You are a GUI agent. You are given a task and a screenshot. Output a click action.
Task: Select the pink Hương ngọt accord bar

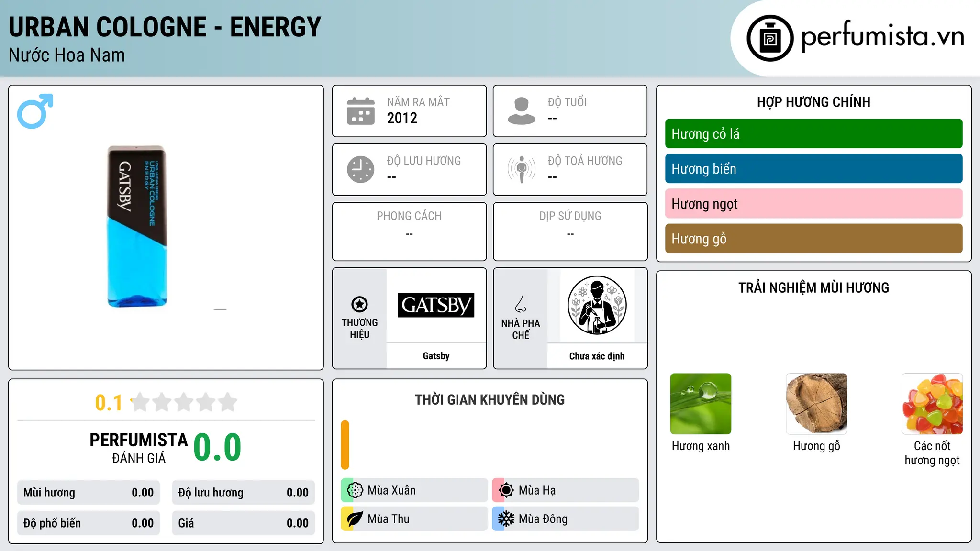pos(813,204)
